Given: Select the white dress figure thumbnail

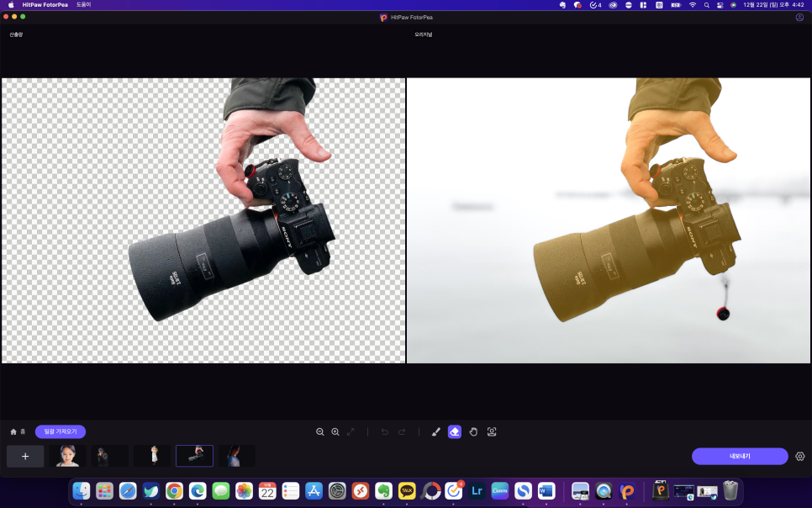Looking at the screenshot, I should 152,456.
